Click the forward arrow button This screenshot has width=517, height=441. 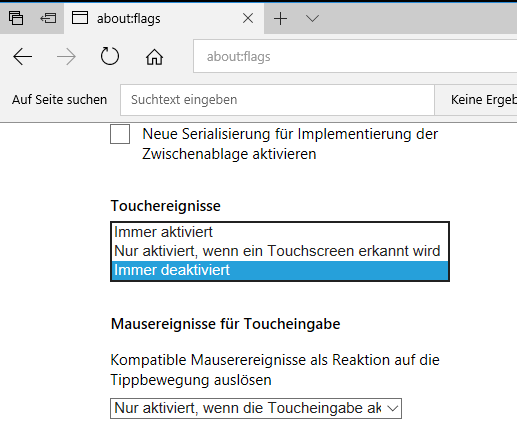pos(66,57)
